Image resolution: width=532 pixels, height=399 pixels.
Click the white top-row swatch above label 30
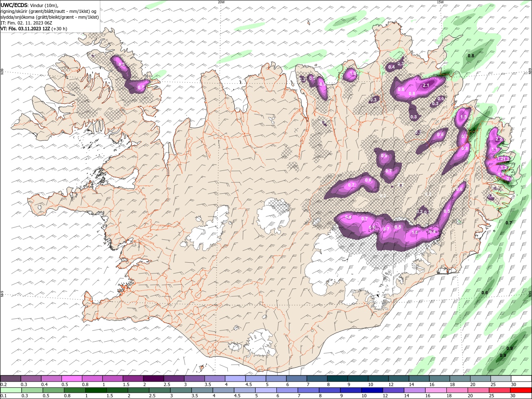pos(521,379)
